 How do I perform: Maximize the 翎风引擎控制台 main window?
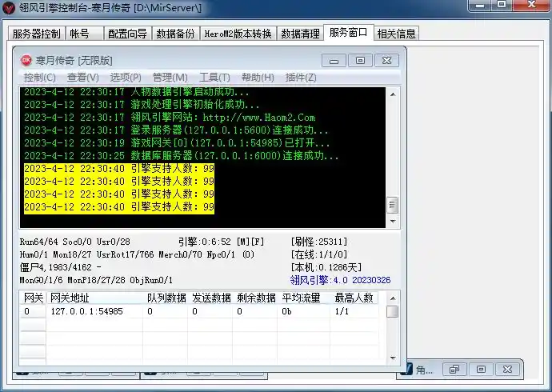point(502,5)
